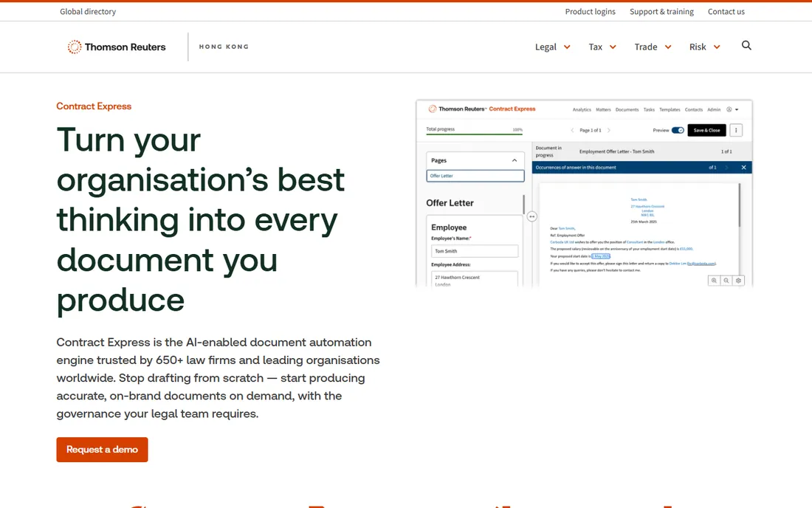The image size is (812, 508).
Task: Click the orange Contract Express heading label
Action: 94,106
